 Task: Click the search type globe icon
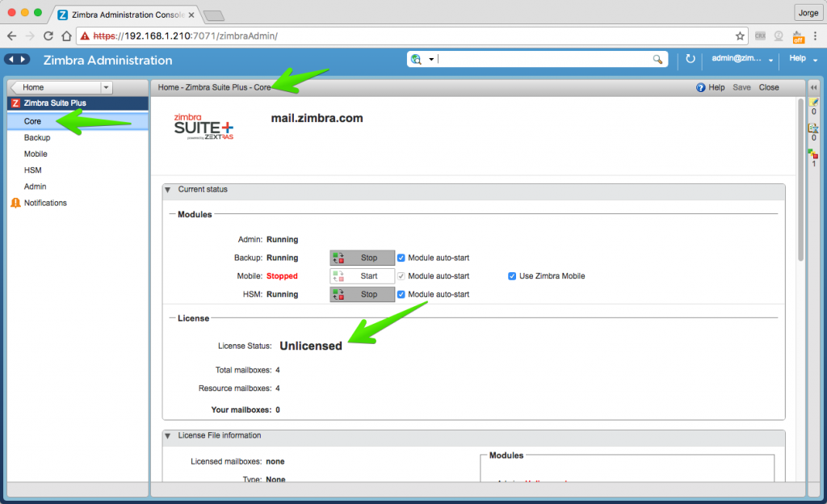point(416,59)
